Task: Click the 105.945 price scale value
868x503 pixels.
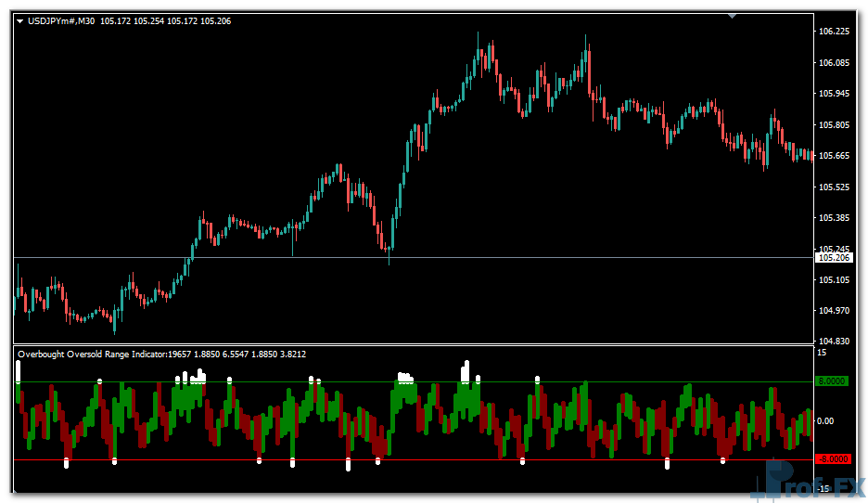Action: (835, 94)
